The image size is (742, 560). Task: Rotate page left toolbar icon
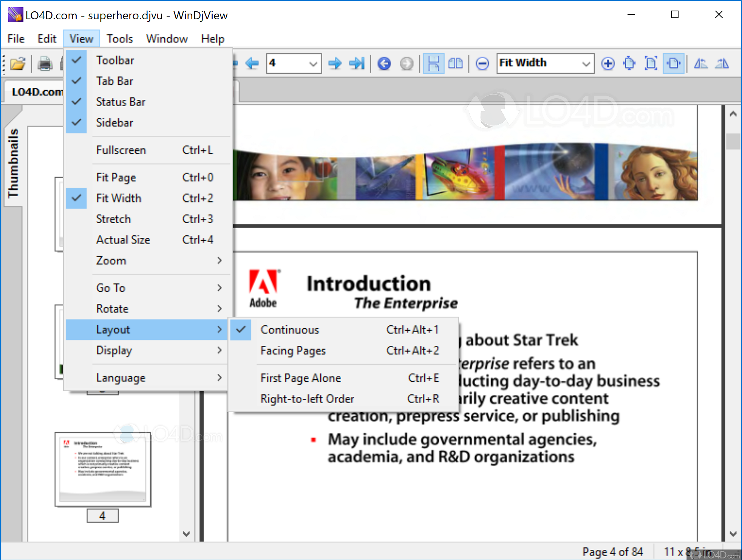(x=701, y=63)
